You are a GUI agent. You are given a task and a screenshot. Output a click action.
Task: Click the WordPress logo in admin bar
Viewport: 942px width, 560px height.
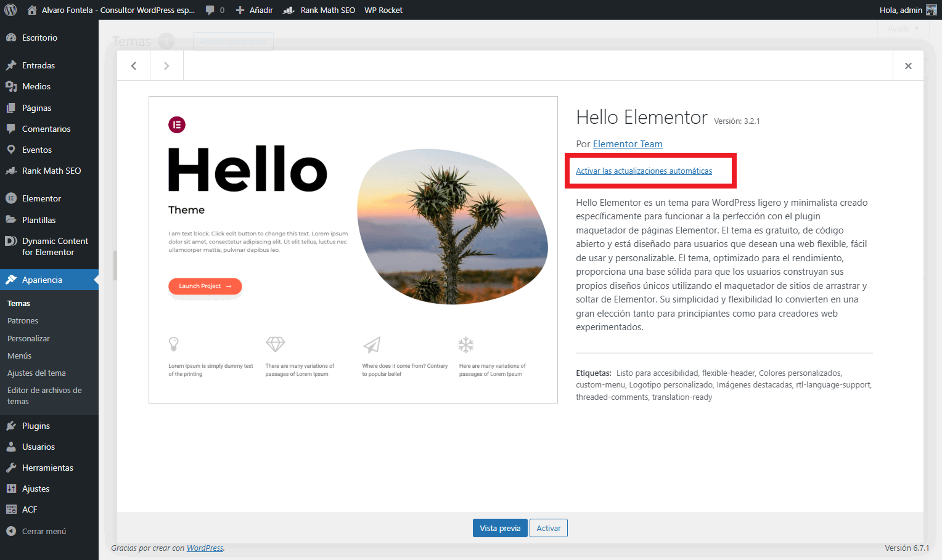point(10,10)
